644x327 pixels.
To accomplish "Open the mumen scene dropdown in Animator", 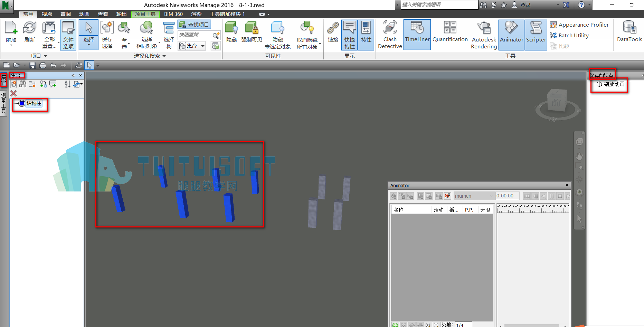I will 474,196.
